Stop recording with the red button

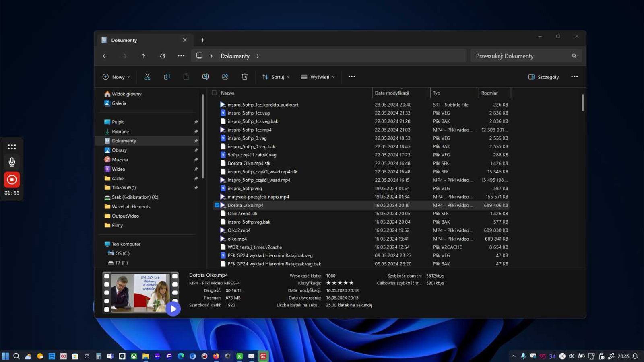12,180
